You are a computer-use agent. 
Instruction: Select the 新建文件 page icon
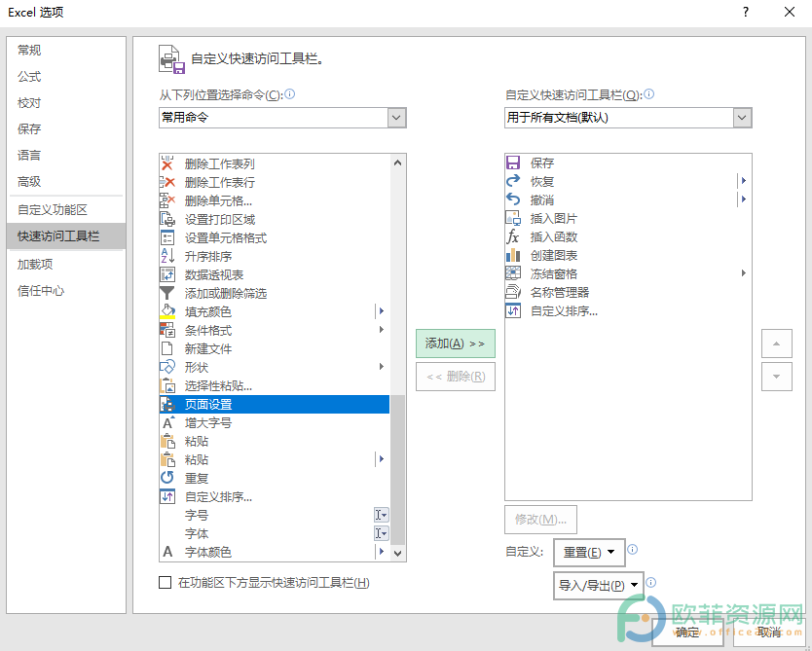pos(167,348)
